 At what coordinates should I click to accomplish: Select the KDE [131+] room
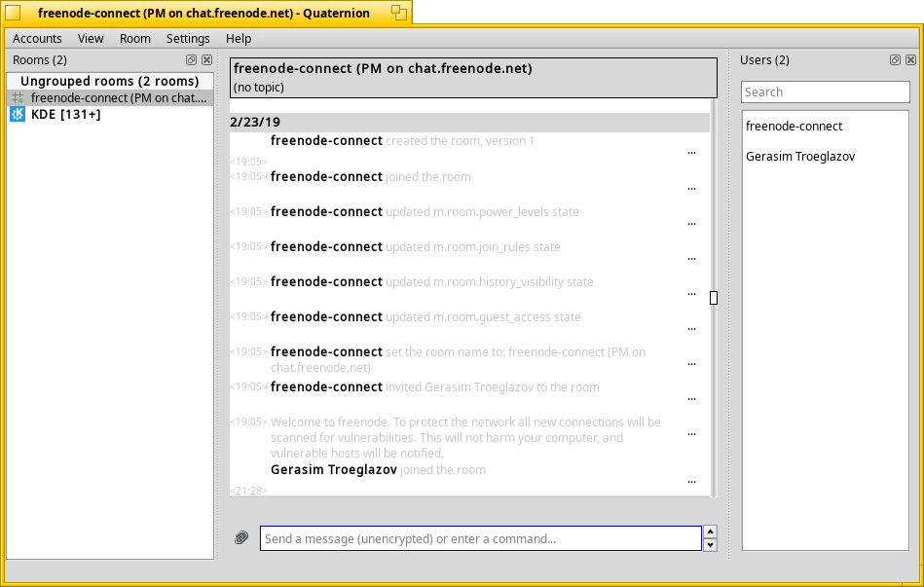pyautogui.click(x=110, y=114)
